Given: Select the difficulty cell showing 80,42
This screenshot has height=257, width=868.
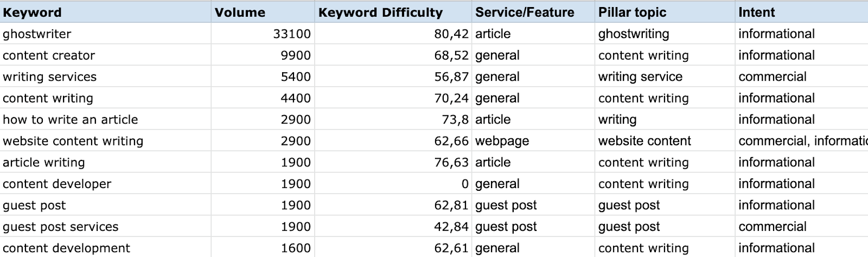Looking at the screenshot, I should pyautogui.click(x=393, y=34).
